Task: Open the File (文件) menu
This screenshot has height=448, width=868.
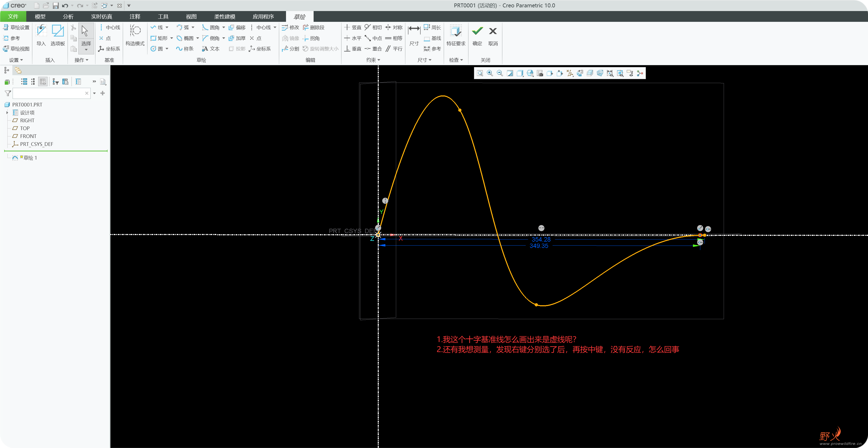Action: pos(13,17)
